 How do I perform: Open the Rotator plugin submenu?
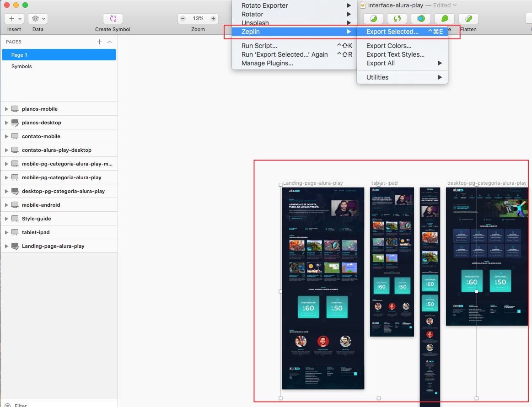(294, 14)
